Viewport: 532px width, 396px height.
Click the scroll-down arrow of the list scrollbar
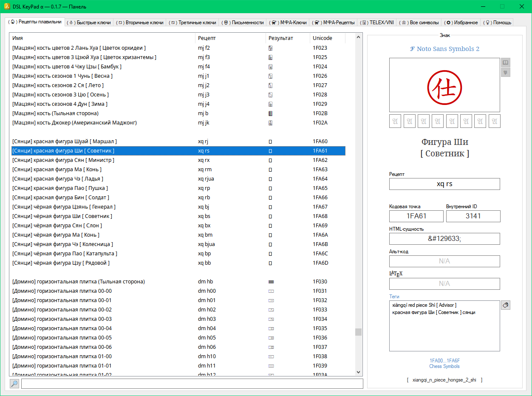359,372
